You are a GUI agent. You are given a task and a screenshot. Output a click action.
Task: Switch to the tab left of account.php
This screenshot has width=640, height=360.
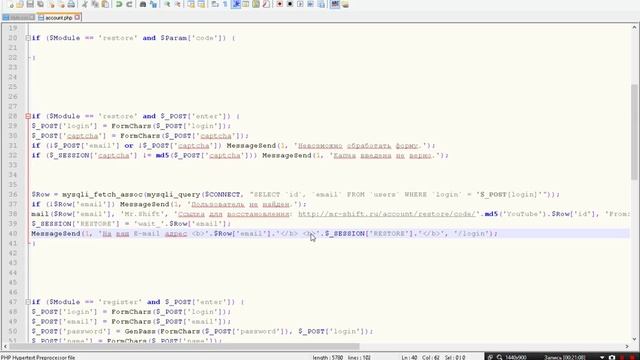tap(19, 18)
